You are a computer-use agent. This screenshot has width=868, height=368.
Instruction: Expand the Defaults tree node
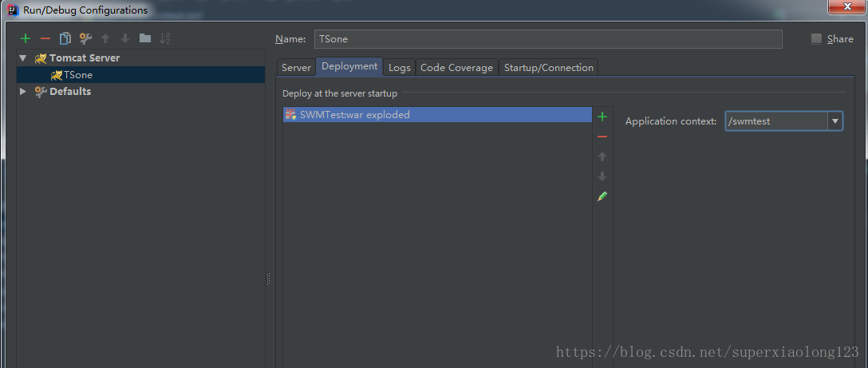point(22,92)
